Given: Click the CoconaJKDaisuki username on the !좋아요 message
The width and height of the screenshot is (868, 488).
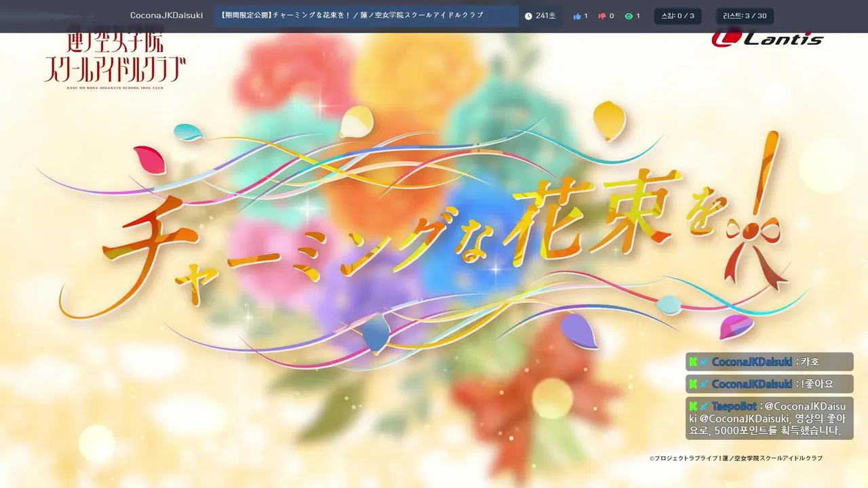Looking at the screenshot, I should (752, 384).
